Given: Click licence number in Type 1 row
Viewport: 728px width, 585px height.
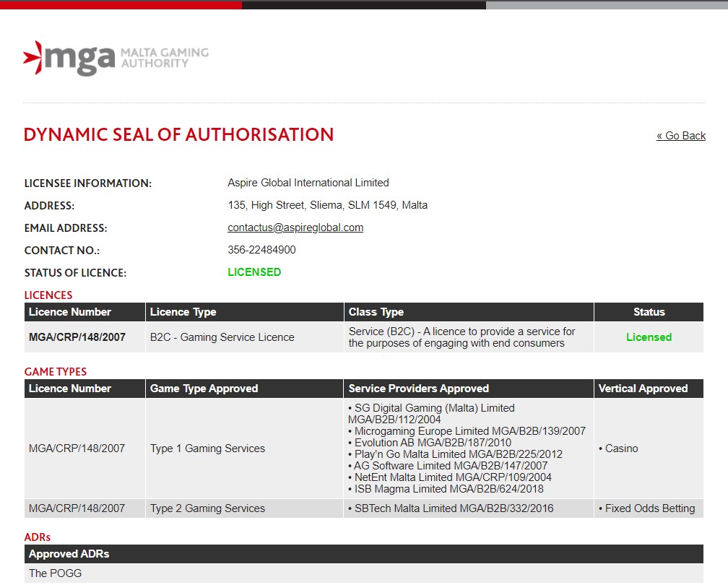Looking at the screenshot, I should pos(77,448).
